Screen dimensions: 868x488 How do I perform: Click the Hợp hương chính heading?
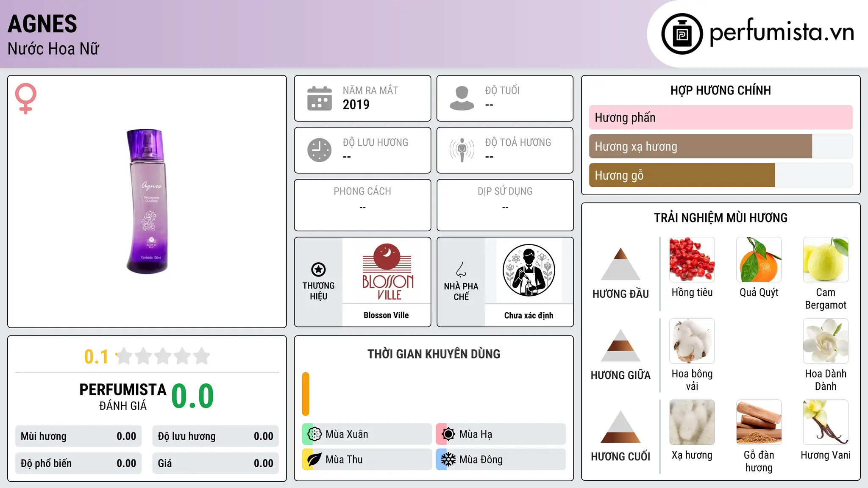(x=721, y=90)
